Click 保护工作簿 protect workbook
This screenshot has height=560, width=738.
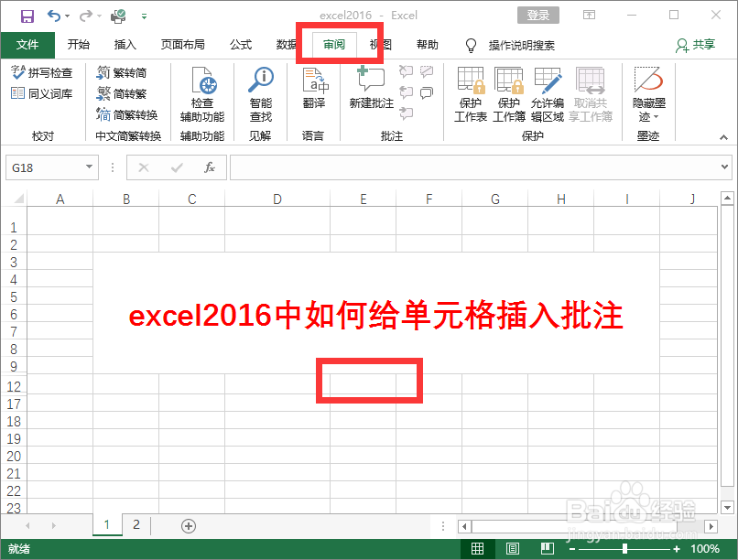tap(509, 94)
